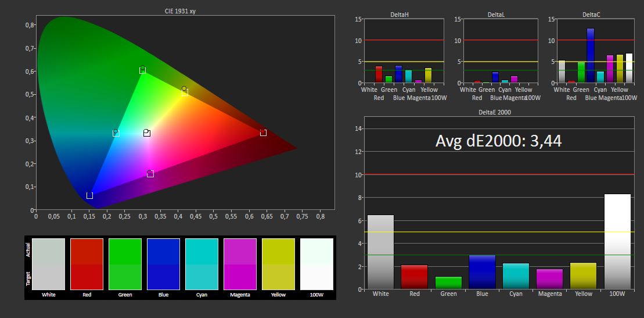The image size is (644, 318).
Task: Select the Green bar in DeltaH chart
Action: point(388,80)
